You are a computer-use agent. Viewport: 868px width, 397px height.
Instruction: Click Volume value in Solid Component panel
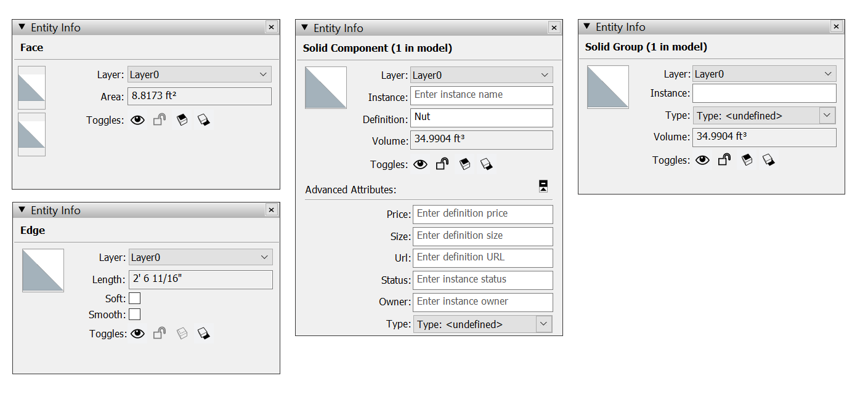[482, 140]
